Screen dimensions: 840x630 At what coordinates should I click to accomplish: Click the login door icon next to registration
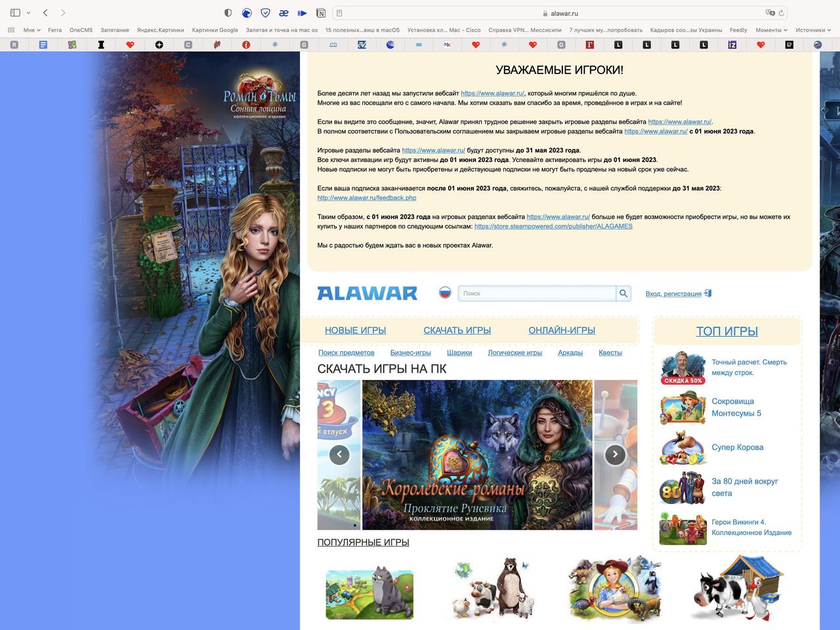click(708, 293)
